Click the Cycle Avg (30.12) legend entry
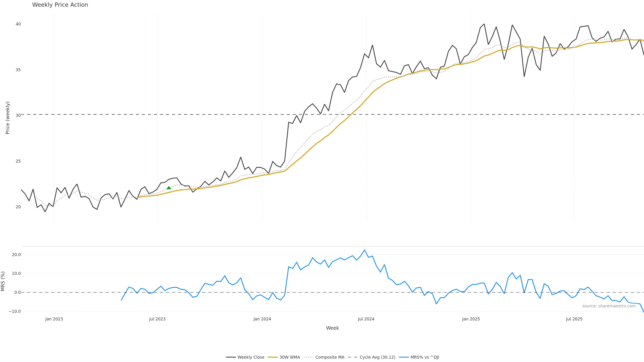The height and width of the screenshot is (362, 644). coord(377,357)
